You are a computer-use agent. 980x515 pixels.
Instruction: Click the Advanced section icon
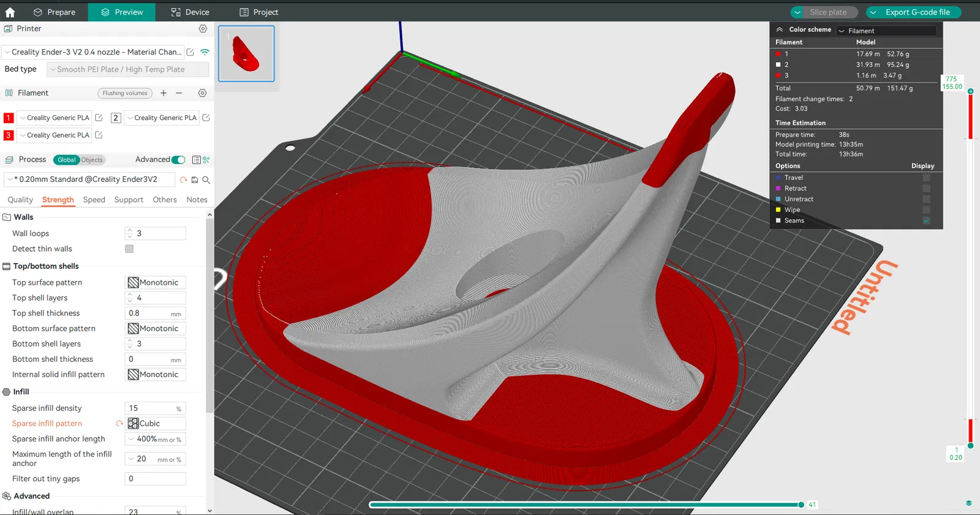pos(7,496)
